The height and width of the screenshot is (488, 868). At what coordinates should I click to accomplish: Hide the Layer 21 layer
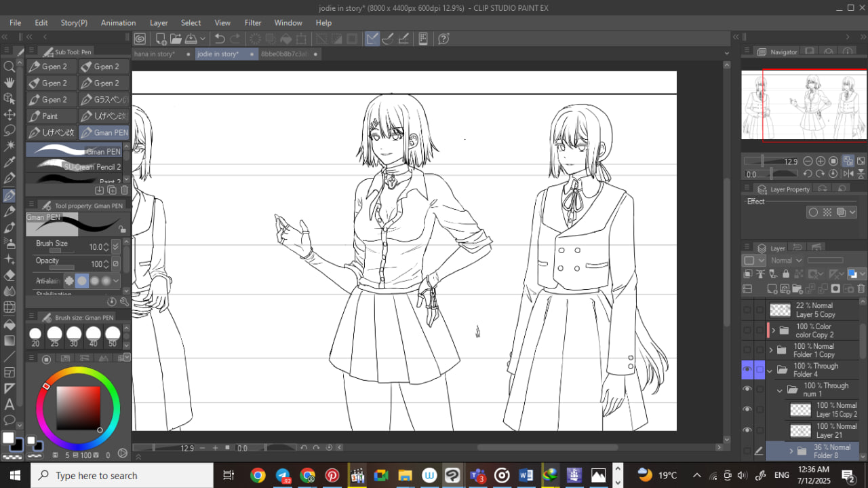coord(747,430)
